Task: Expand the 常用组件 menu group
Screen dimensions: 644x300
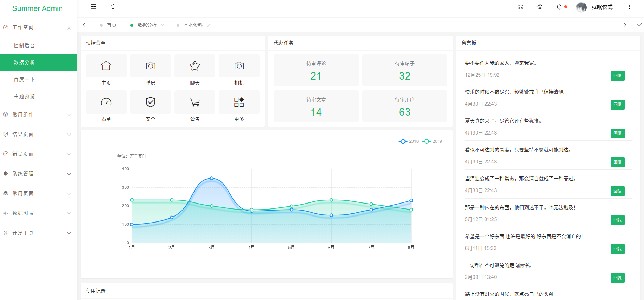Action: point(38,114)
